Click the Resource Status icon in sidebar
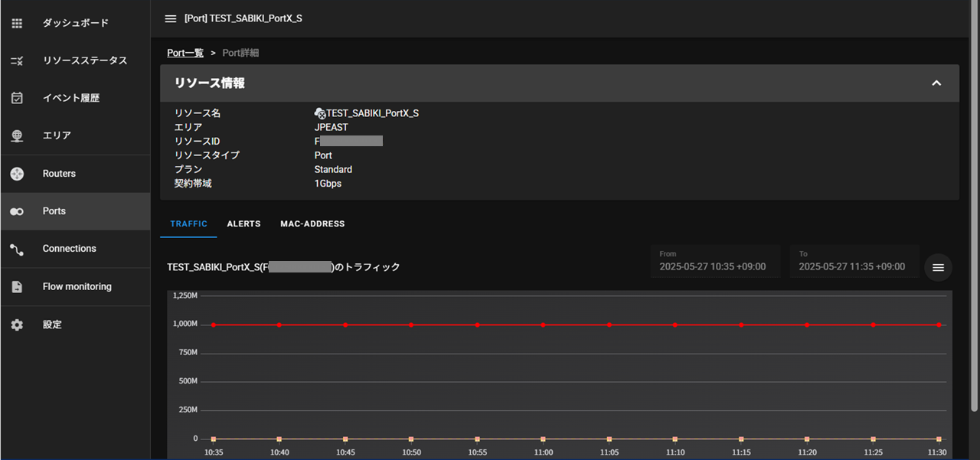 click(17, 60)
